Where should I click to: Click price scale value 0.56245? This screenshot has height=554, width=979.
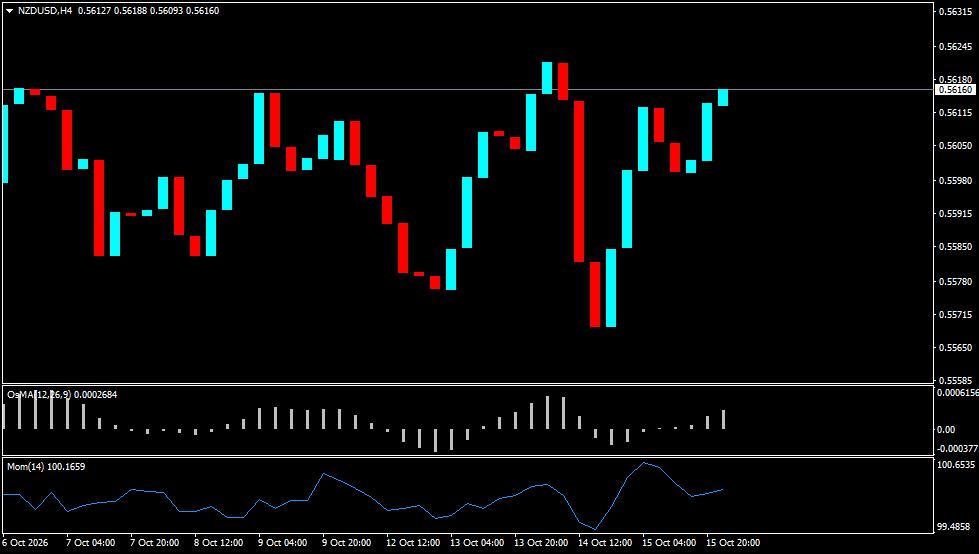[955, 46]
